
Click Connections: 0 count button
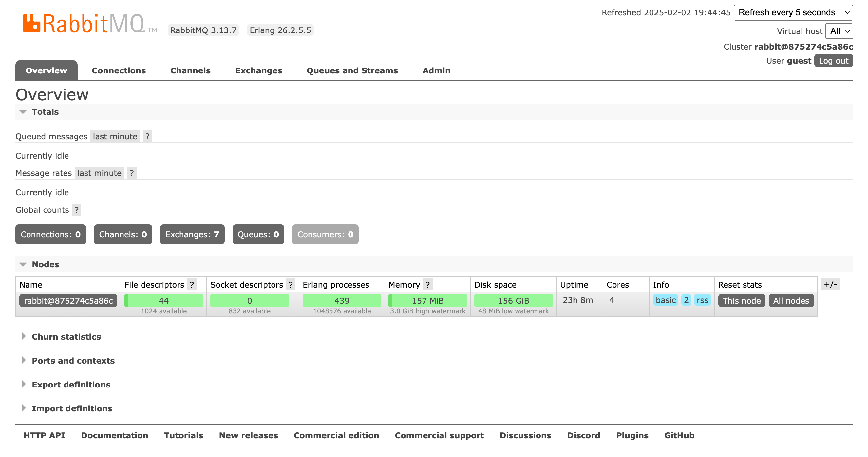point(50,234)
